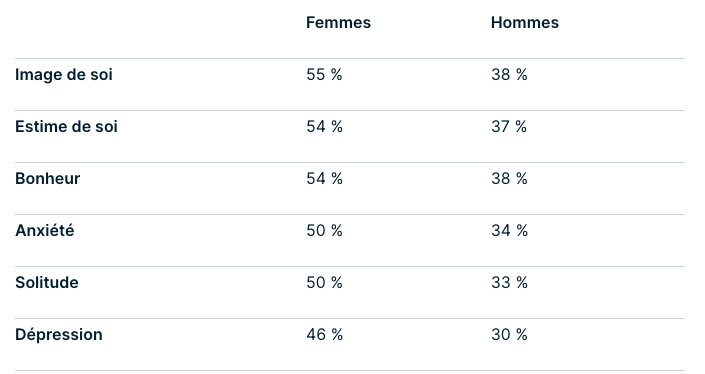The height and width of the screenshot is (374, 705).
Task: Click the 37 % Hommes value
Action: 509,127
